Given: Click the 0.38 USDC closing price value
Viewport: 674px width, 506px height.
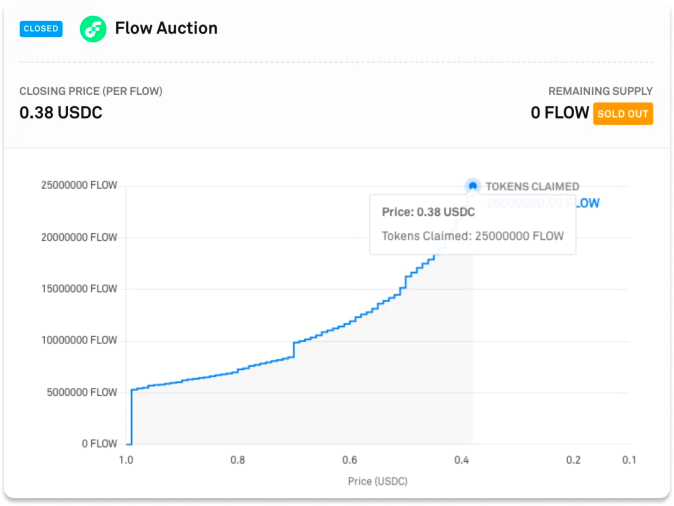Looking at the screenshot, I should point(61,113).
